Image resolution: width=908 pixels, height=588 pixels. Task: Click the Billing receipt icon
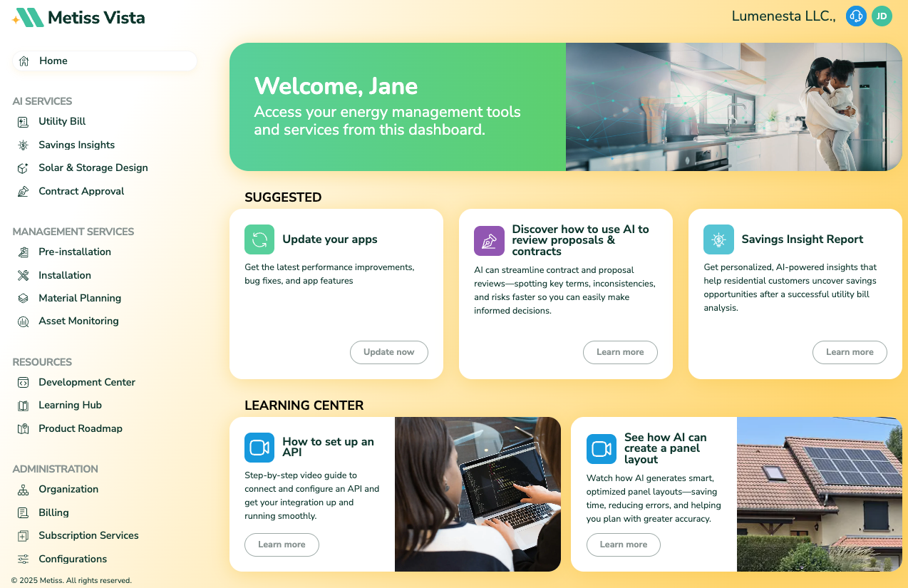(x=24, y=513)
